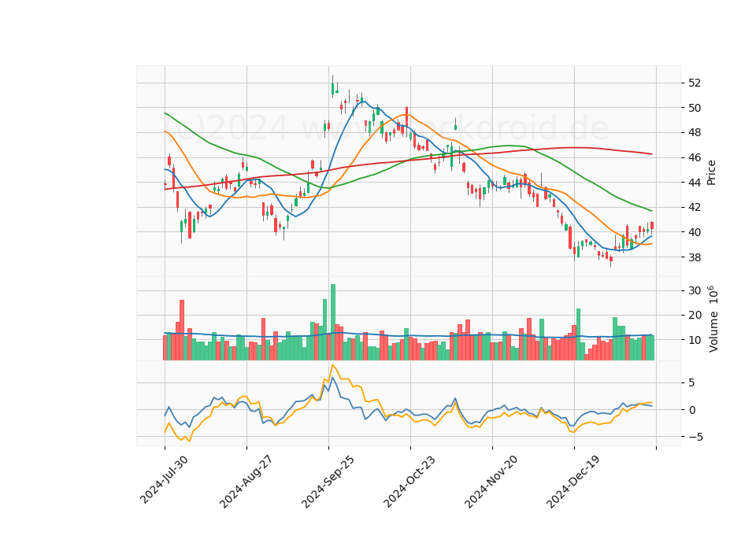Image resolution: width=756 pixels, height=543 pixels.
Task: Click the 2024-Dec-19 date label
Action: click(573, 482)
